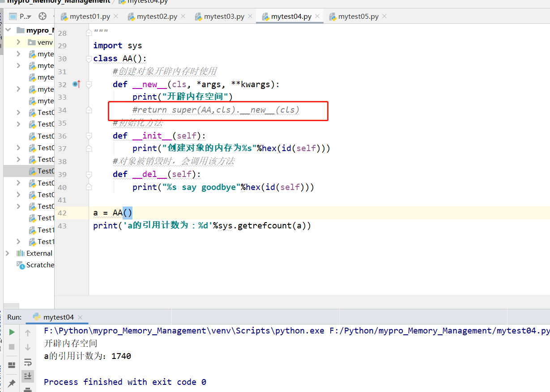This screenshot has width=550, height=392.
Task: Toggle Scroll to End in Run console
Action: point(28,376)
